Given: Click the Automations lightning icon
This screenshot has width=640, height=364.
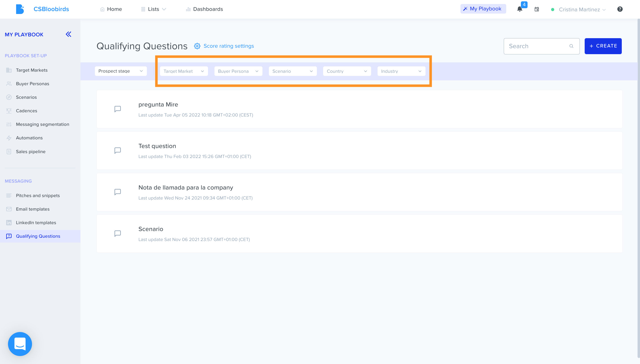Looking at the screenshot, I should pyautogui.click(x=9, y=138).
